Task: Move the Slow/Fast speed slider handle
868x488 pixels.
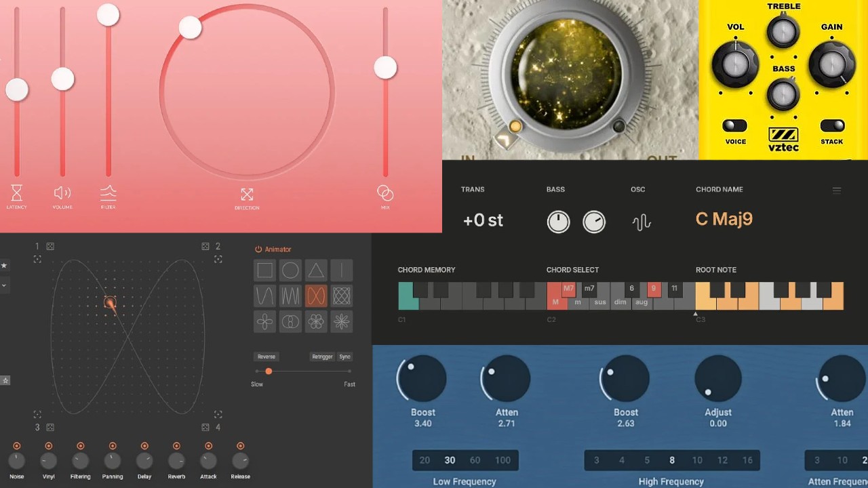Action: pos(269,371)
